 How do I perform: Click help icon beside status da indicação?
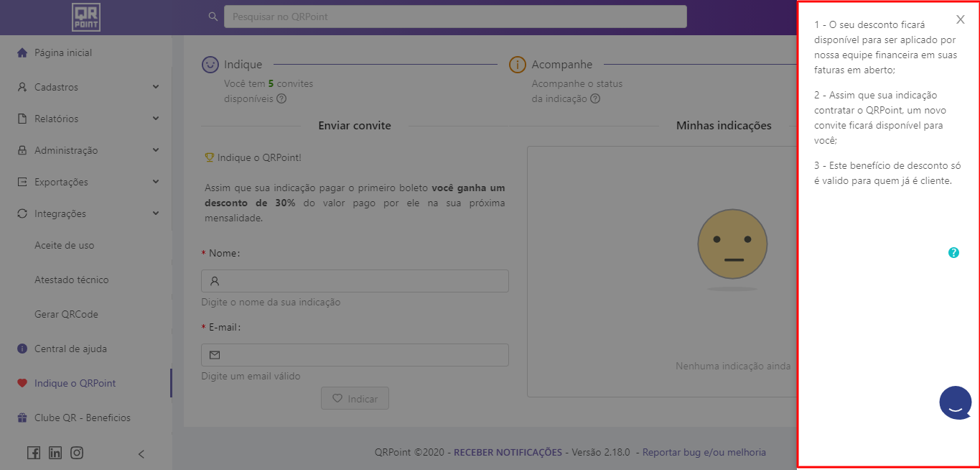coord(595,99)
